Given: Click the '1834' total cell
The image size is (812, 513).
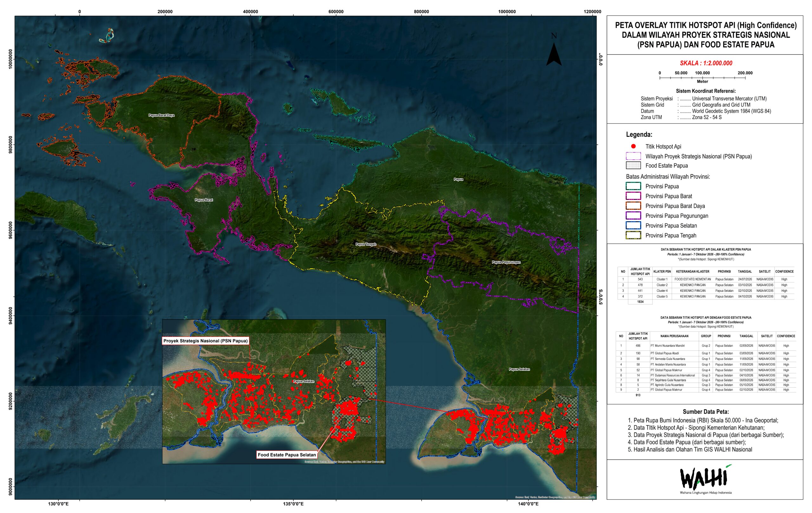Looking at the screenshot, I should pos(640,301).
